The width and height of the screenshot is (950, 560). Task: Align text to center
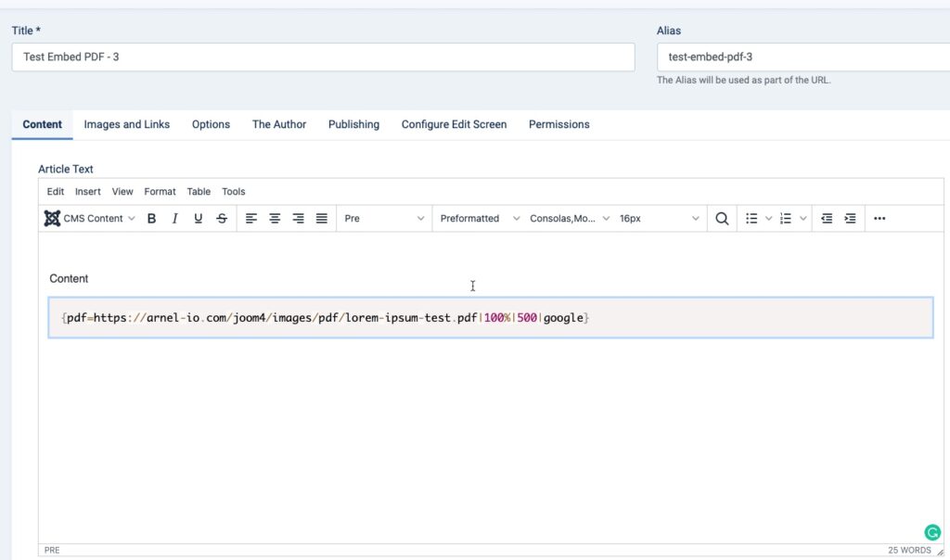click(276, 219)
